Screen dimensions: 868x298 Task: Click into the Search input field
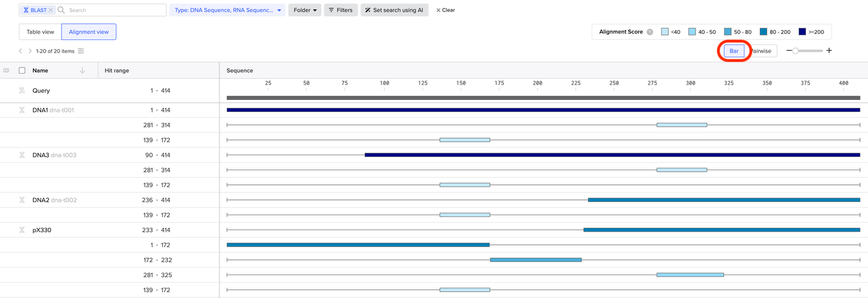114,10
